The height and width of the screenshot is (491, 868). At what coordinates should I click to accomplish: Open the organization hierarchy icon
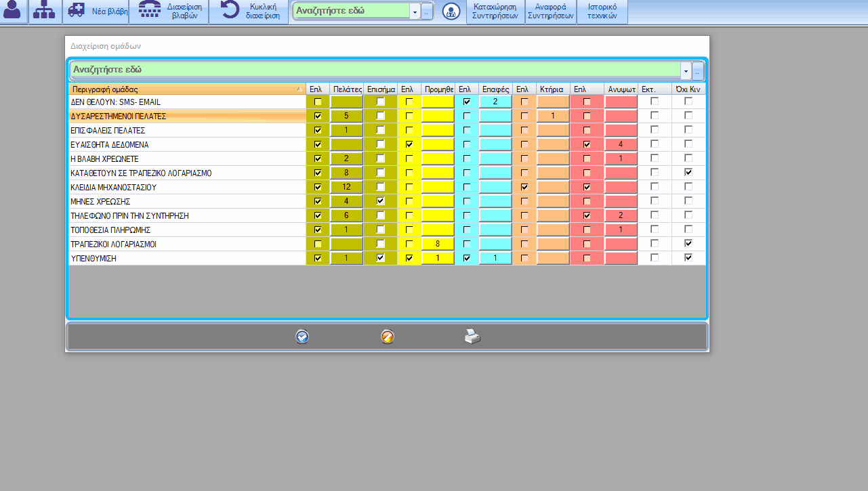click(x=45, y=12)
